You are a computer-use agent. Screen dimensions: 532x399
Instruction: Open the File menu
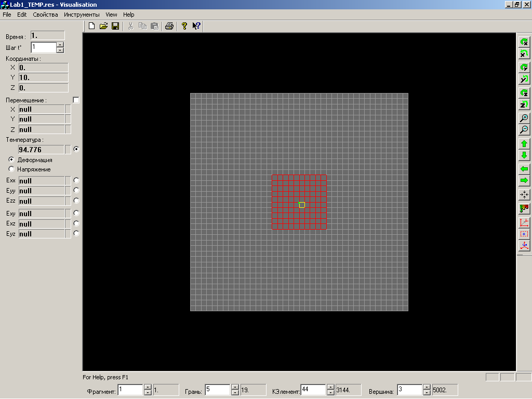point(7,15)
